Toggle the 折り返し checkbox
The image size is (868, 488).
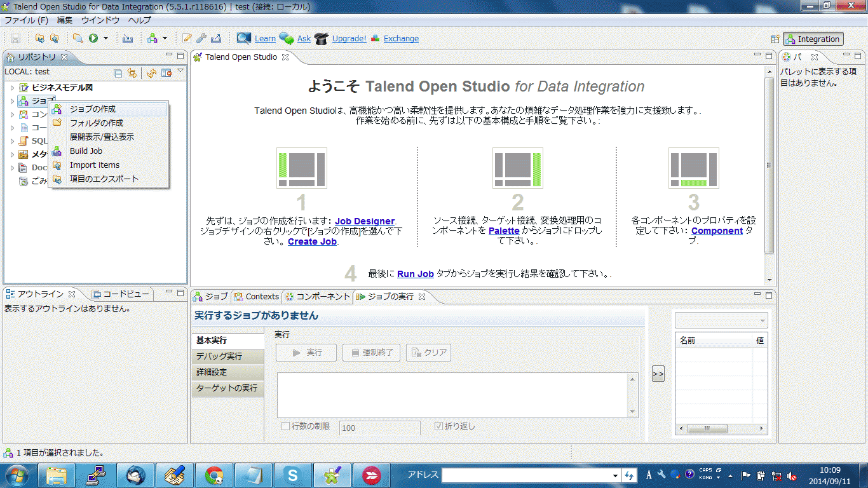click(438, 426)
